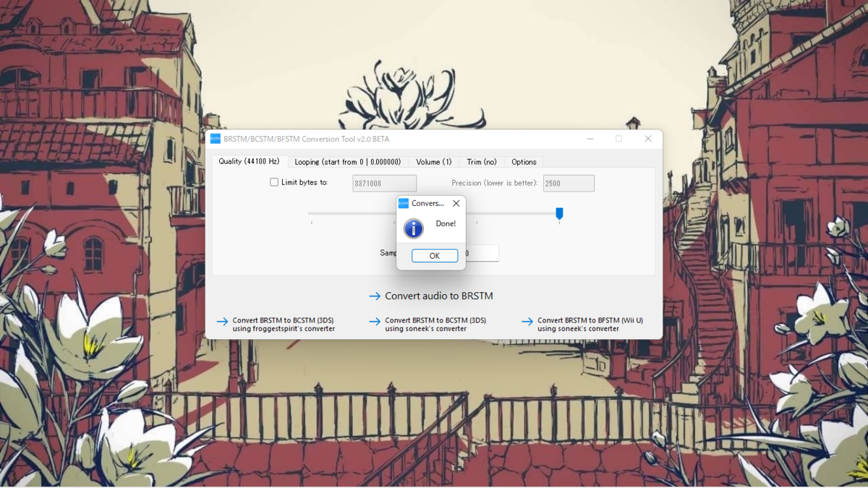Click Convert audio to BRSTM

(x=439, y=296)
